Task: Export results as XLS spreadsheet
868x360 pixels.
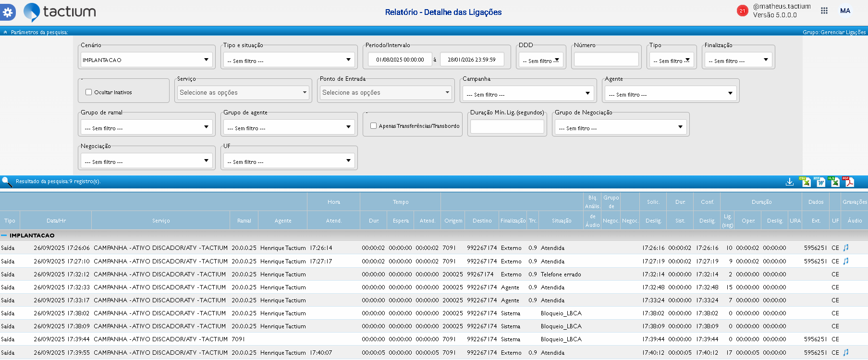Action: [835, 182]
